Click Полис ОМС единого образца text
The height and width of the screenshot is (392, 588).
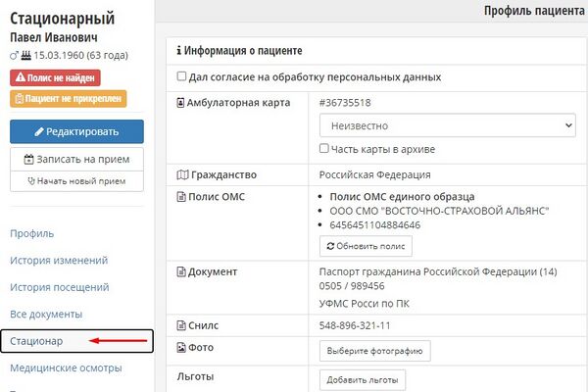pyautogui.click(x=402, y=197)
